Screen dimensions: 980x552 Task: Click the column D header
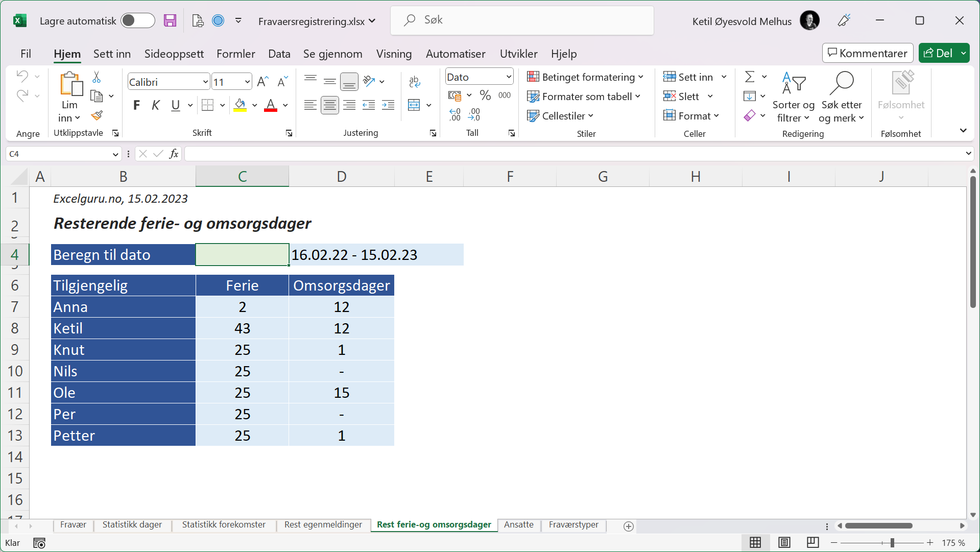click(342, 176)
